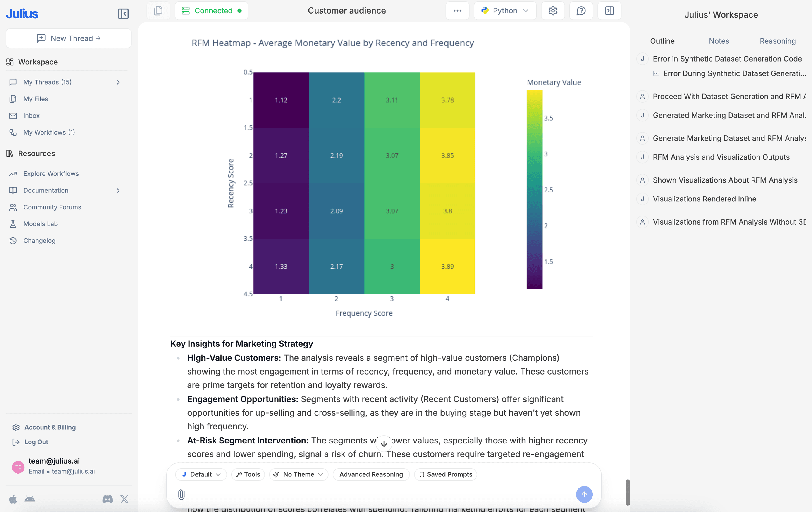Screen dimensions: 812x512
Task: Open Saved Prompts
Action: [x=445, y=474]
